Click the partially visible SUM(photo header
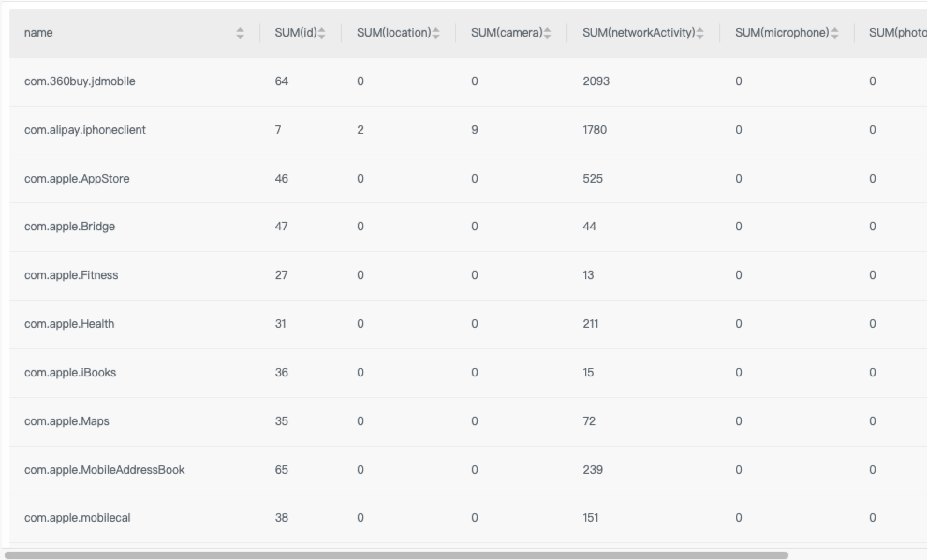This screenshot has height=560, width=927. coord(897,33)
